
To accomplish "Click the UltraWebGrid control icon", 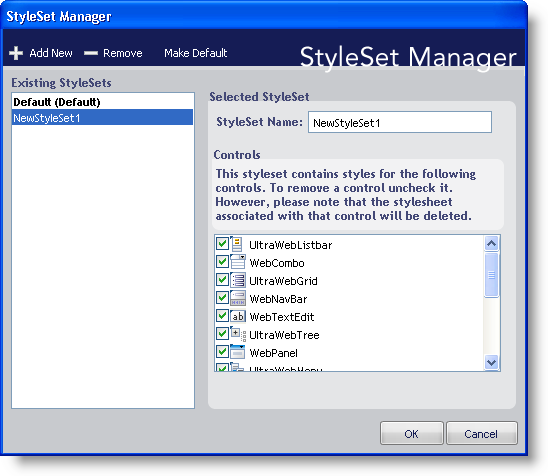I will pos(238,280).
